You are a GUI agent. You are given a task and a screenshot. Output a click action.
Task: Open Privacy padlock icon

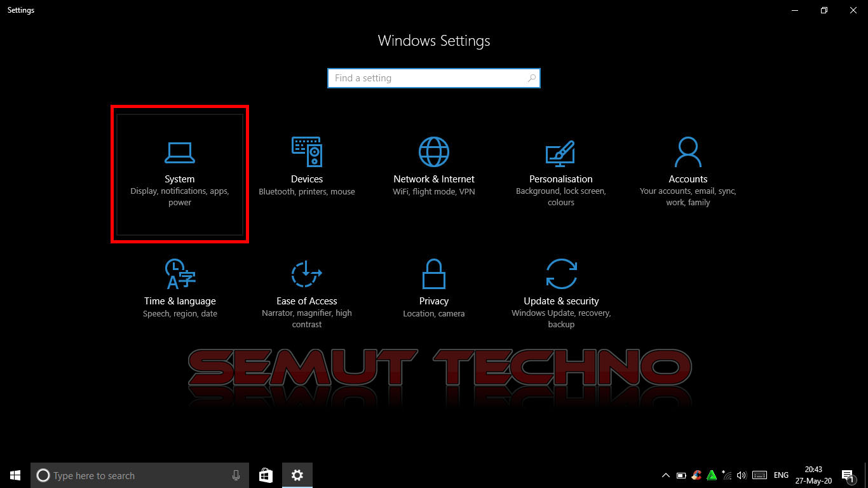[x=434, y=274]
